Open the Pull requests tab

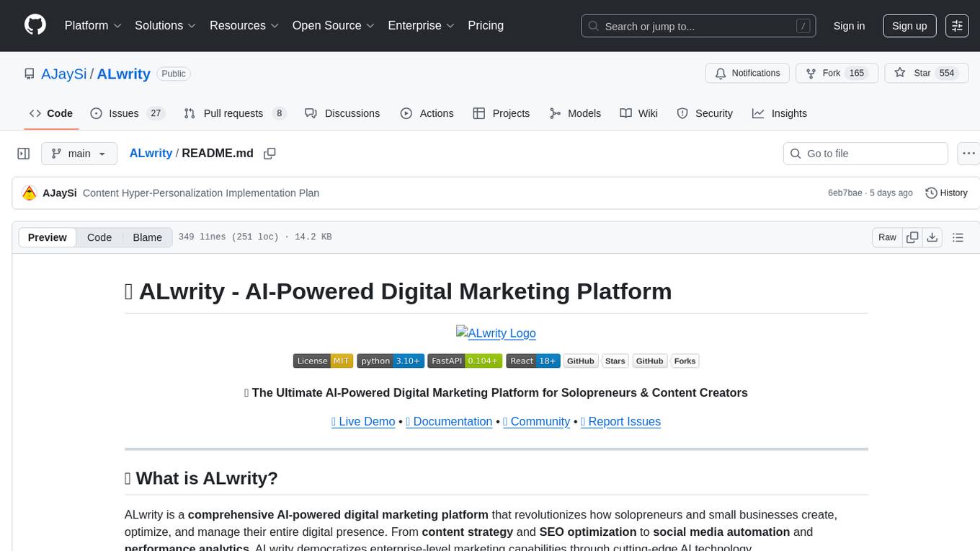pyautogui.click(x=235, y=113)
